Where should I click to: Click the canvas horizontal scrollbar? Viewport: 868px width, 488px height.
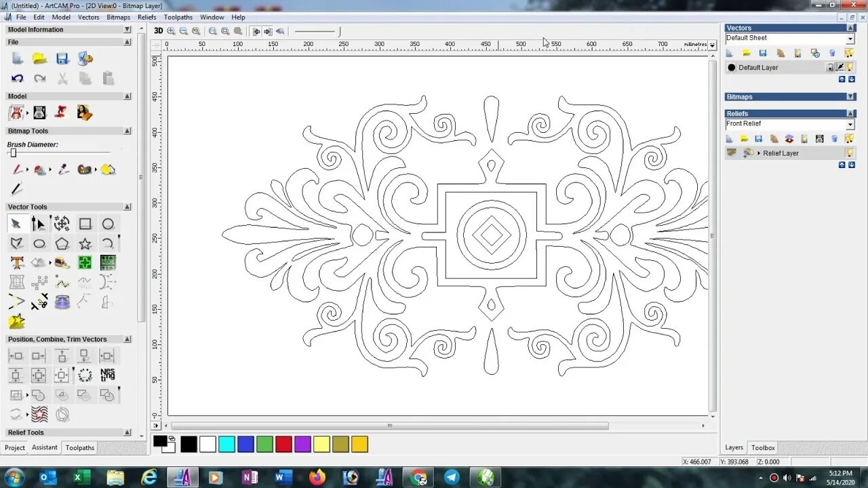click(x=390, y=426)
